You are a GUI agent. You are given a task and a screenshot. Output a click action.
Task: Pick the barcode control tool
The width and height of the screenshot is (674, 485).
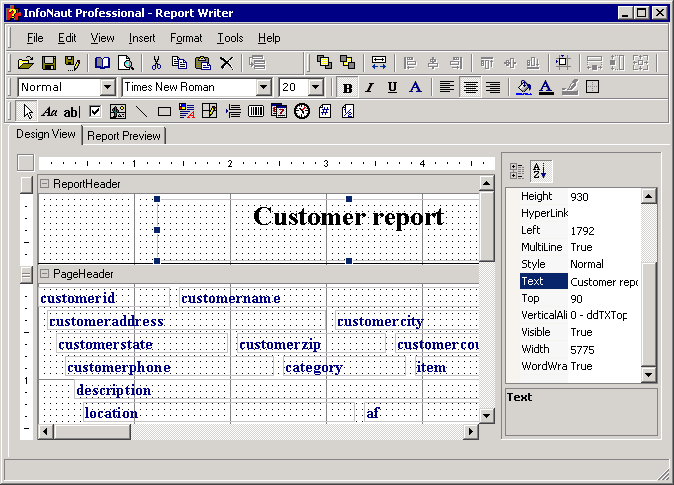(256, 112)
